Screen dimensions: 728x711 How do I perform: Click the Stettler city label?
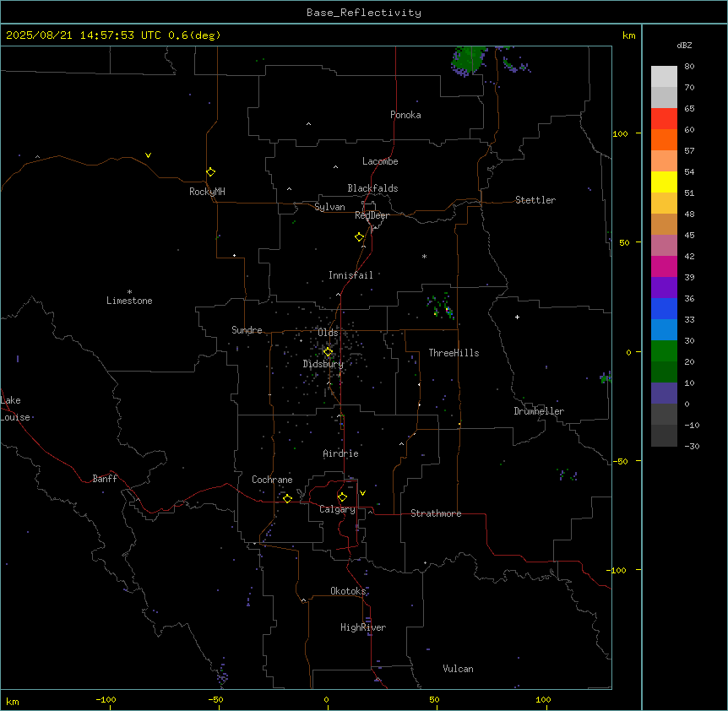tap(535, 200)
